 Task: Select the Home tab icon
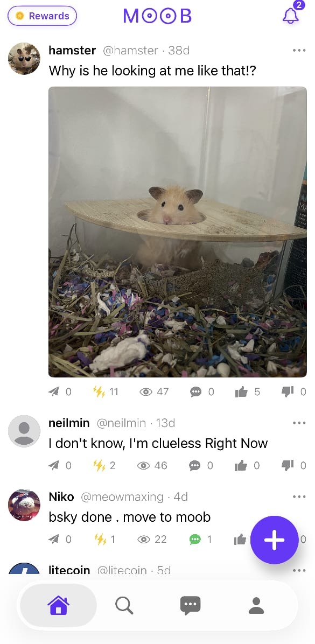pyautogui.click(x=58, y=605)
